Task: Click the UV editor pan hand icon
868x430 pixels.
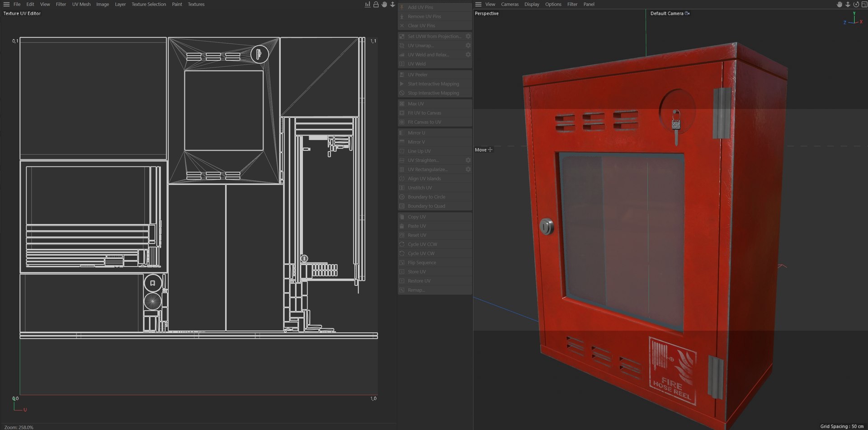Action: pos(384,5)
